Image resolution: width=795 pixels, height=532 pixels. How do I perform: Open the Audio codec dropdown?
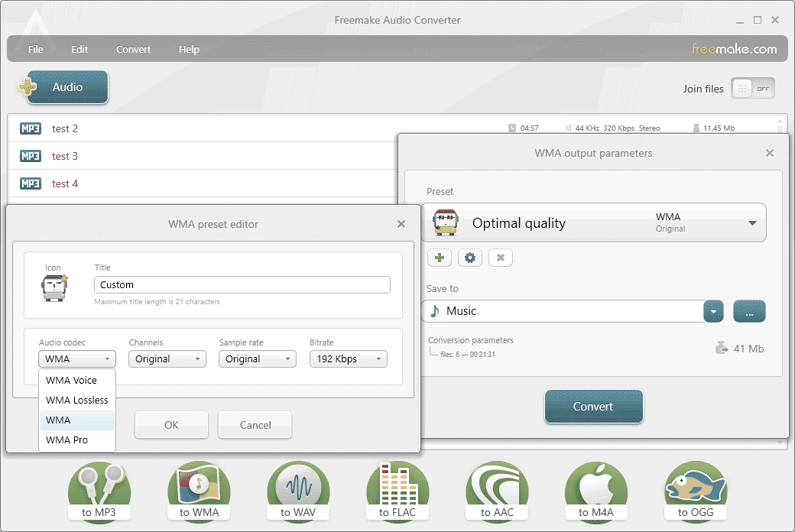coord(76,359)
